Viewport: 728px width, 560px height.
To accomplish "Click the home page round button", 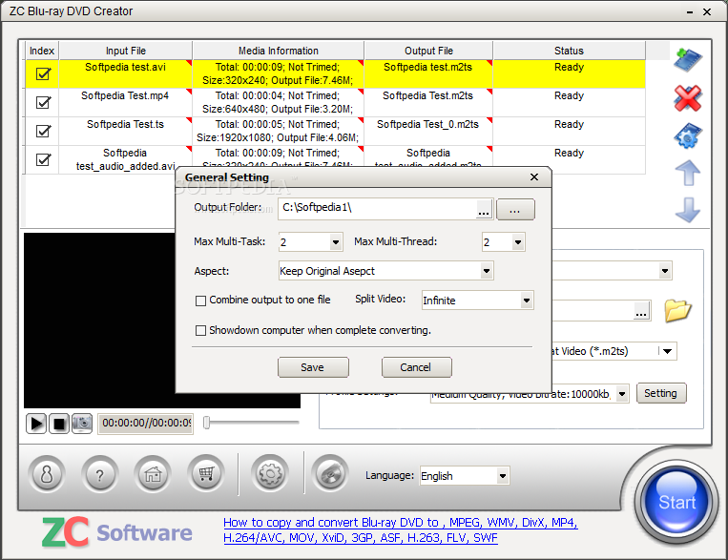I will pyautogui.click(x=153, y=474).
